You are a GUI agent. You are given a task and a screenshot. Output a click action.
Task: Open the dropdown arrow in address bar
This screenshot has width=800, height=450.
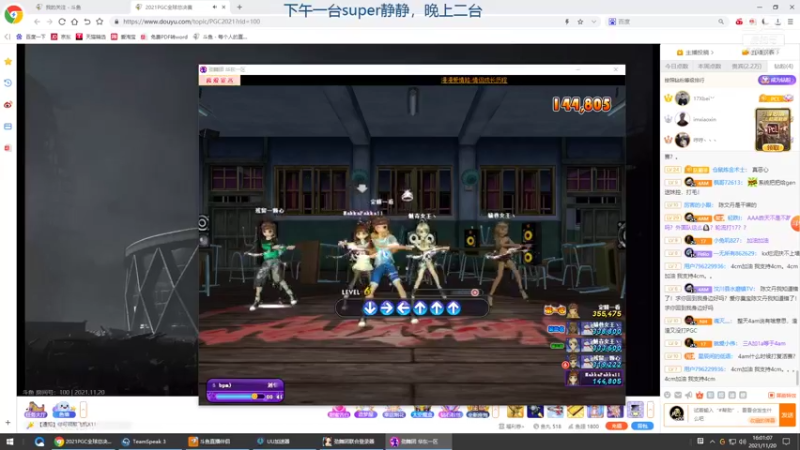(593, 21)
